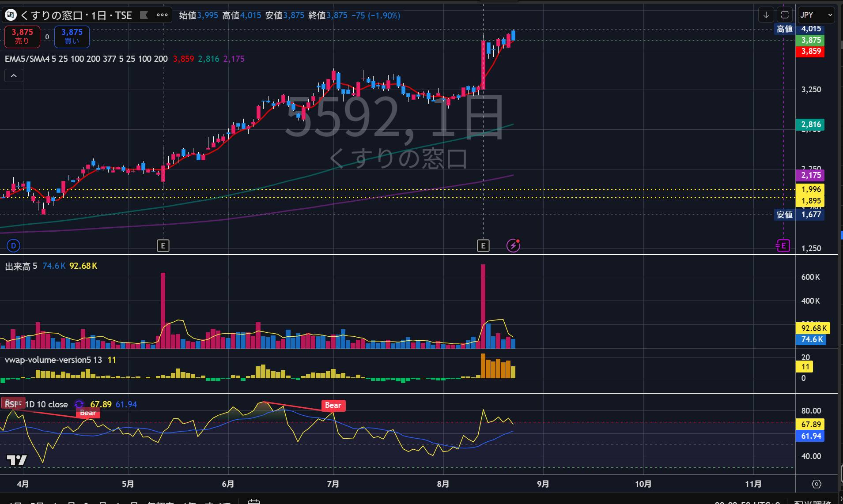
Task: Click the May earnings E marker
Action: point(163,246)
